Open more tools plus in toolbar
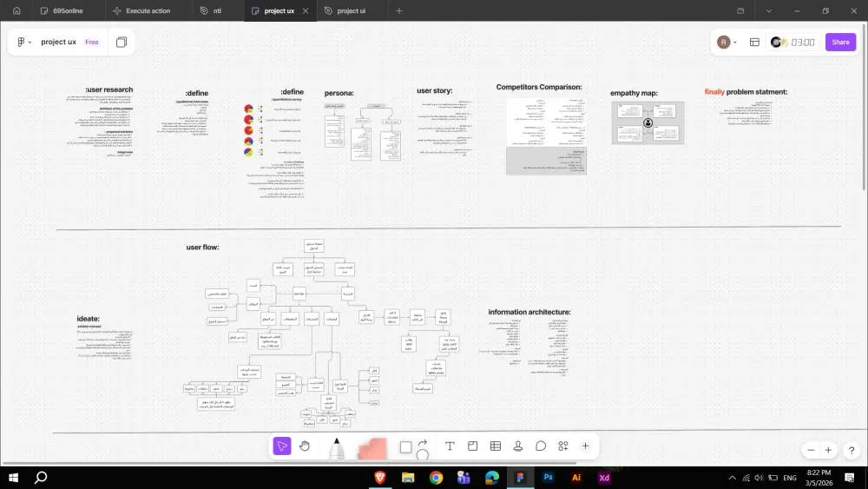 [x=585, y=446]
